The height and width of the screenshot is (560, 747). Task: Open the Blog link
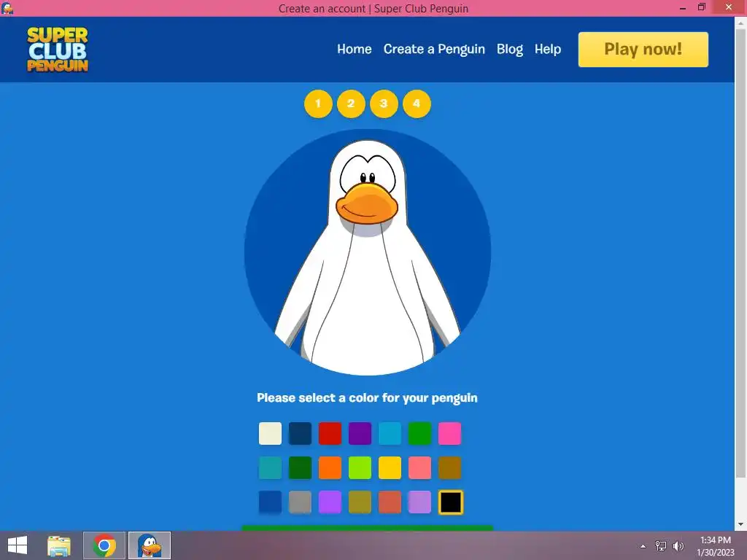509,49
